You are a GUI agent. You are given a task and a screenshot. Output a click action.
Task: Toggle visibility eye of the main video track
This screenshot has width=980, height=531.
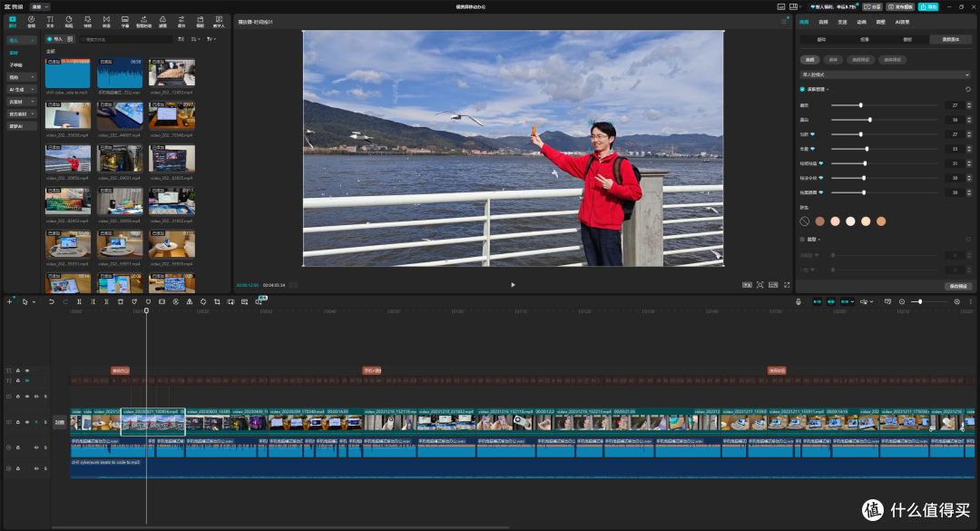[27, 422]
